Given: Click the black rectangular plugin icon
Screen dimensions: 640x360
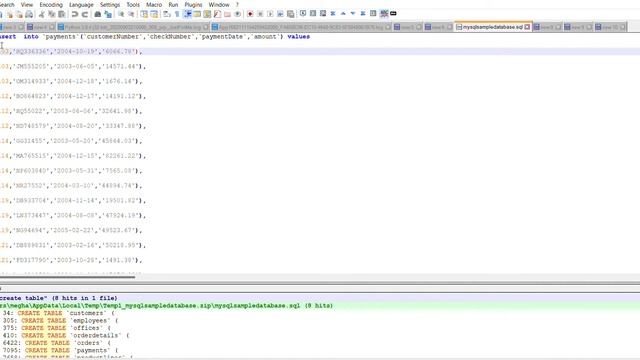Looking at the screenshot, I should point(393,13).
